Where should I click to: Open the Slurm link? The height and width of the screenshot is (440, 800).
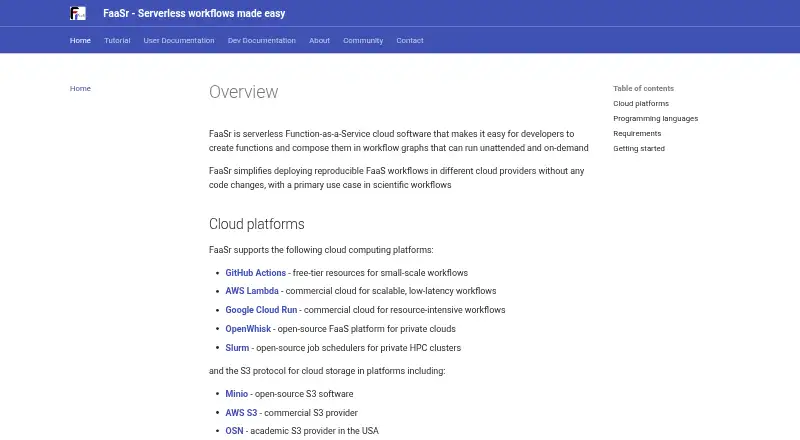[237, 348]
